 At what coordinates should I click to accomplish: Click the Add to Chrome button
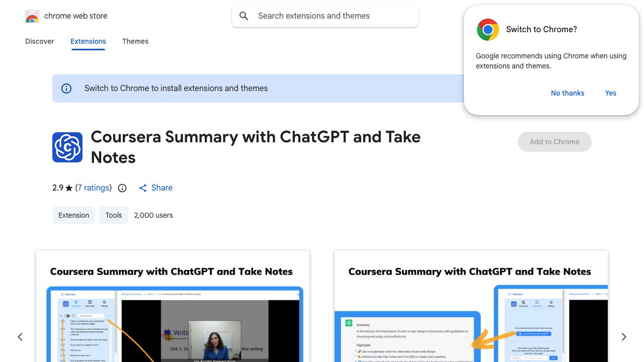[x=554, y=142]
